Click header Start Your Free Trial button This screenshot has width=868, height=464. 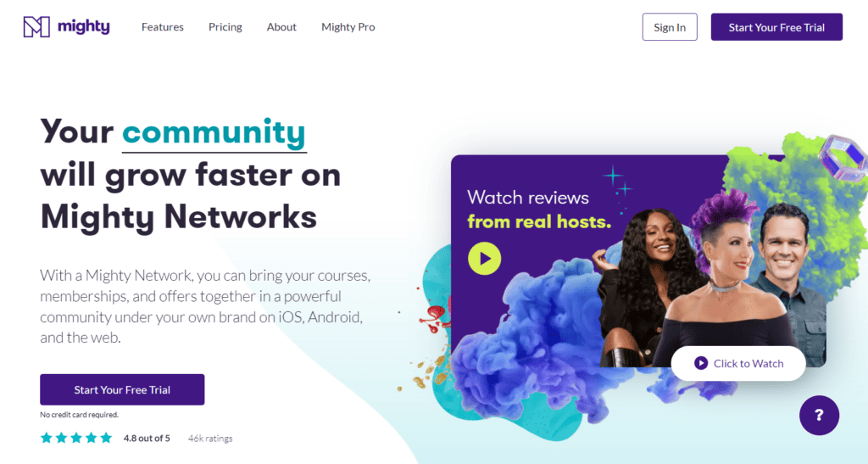click(776, 27)
